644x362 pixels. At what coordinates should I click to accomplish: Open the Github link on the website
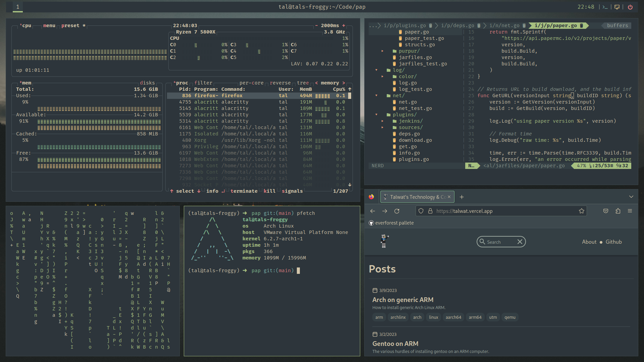click(613, 242)
